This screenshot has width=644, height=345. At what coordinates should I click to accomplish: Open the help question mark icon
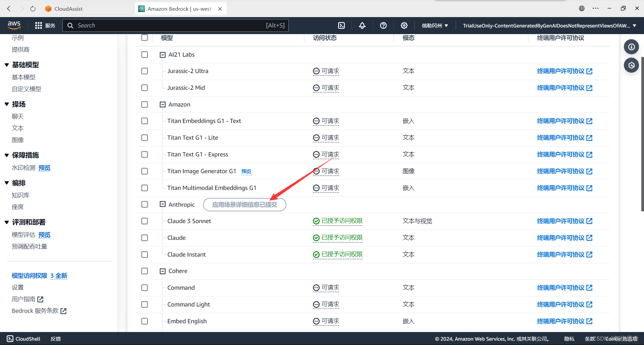click(x=383, y=25)
